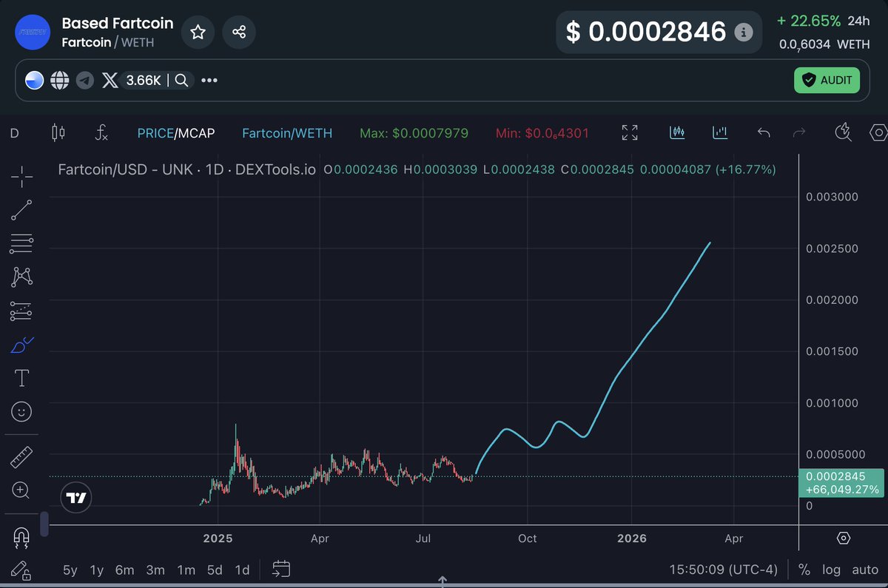This screenshot has height=588, width=888.
Task: Click the green AUDIT button
Action: (827, 80)
